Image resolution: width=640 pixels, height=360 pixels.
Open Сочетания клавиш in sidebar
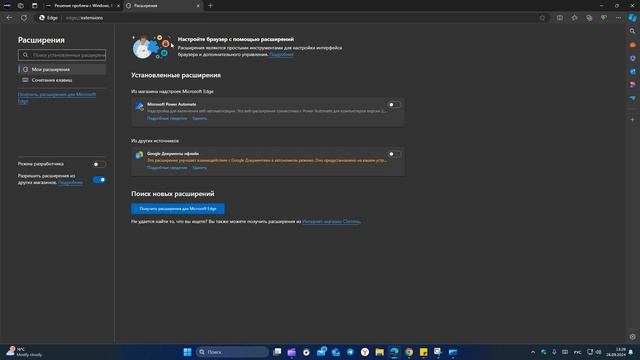click(x=62, y=80)
